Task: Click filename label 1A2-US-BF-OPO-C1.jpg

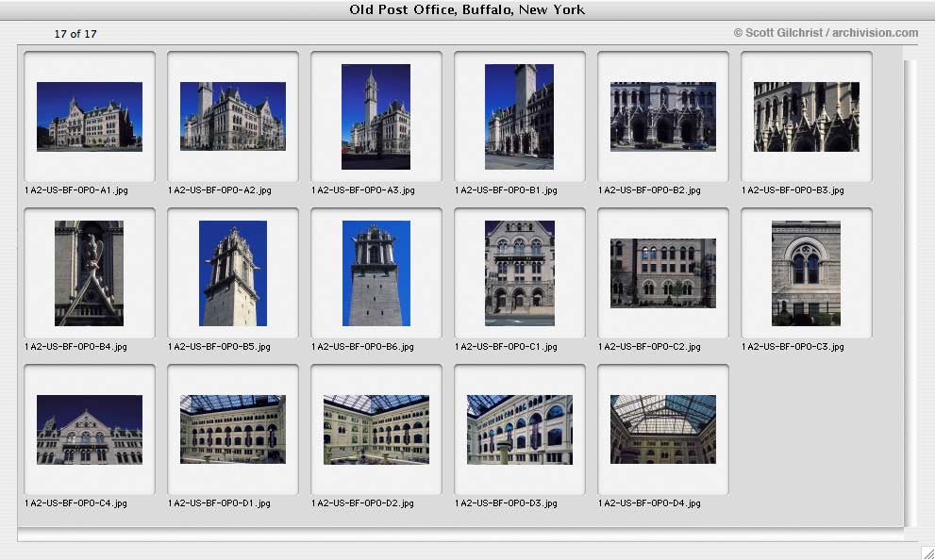Action: pyautogui.click(x=507, y=347)
